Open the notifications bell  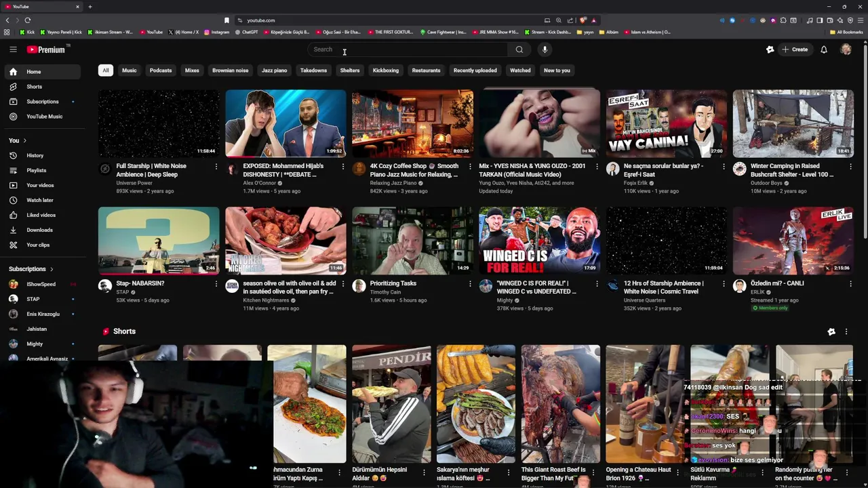tap(824, 49)
